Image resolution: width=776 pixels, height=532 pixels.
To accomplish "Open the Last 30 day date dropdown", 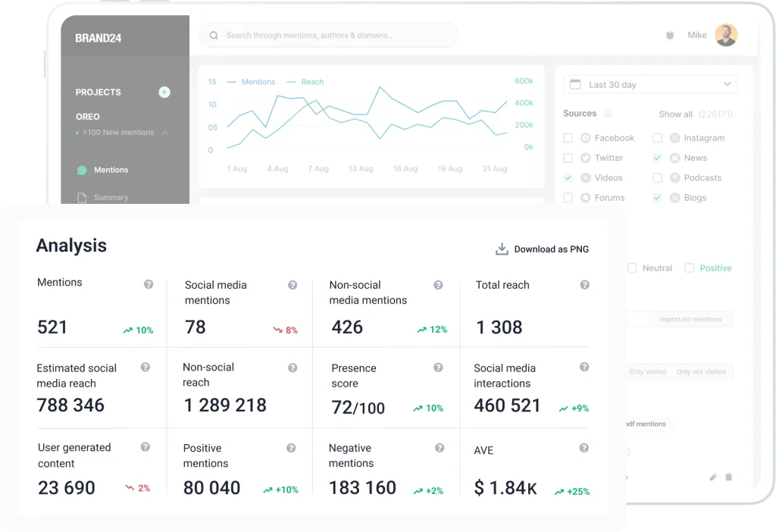I will coord(651,84).
